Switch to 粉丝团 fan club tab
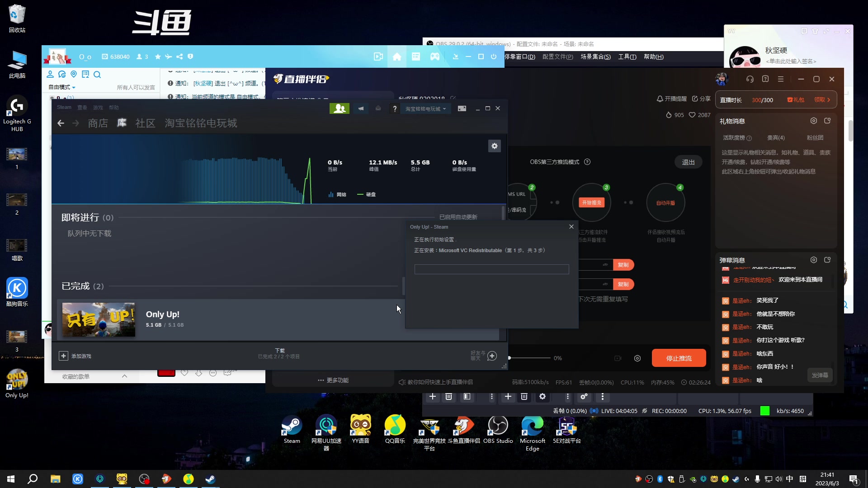Screen dimensions: 868x488 815,138
